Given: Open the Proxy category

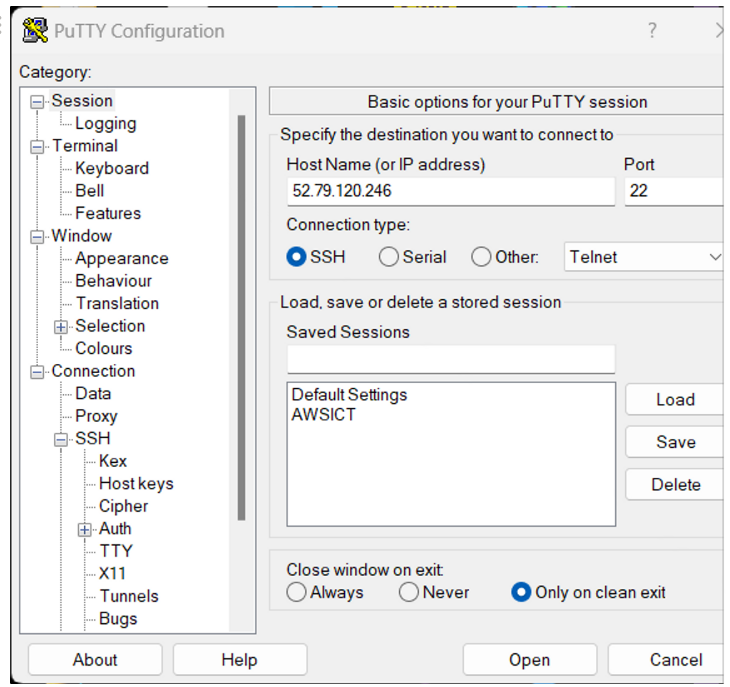Looking at the screenshot, I should (96, 416).
